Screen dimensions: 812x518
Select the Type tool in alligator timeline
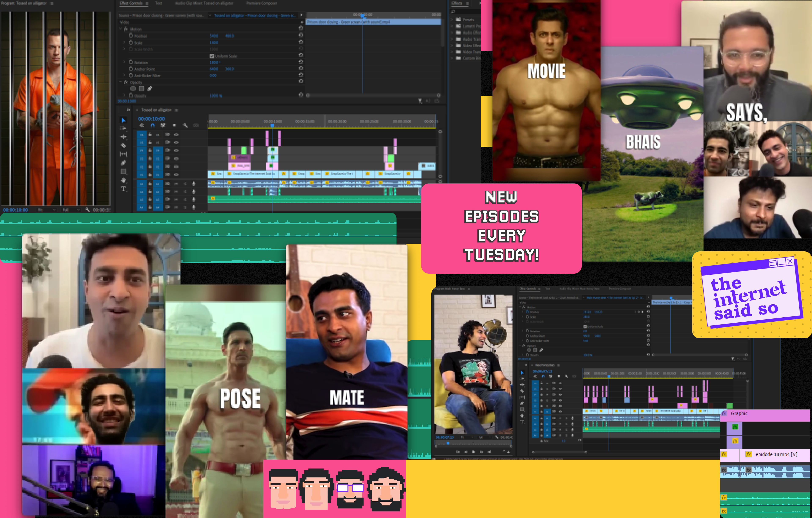pyautogui.click(x=123, y=189)
